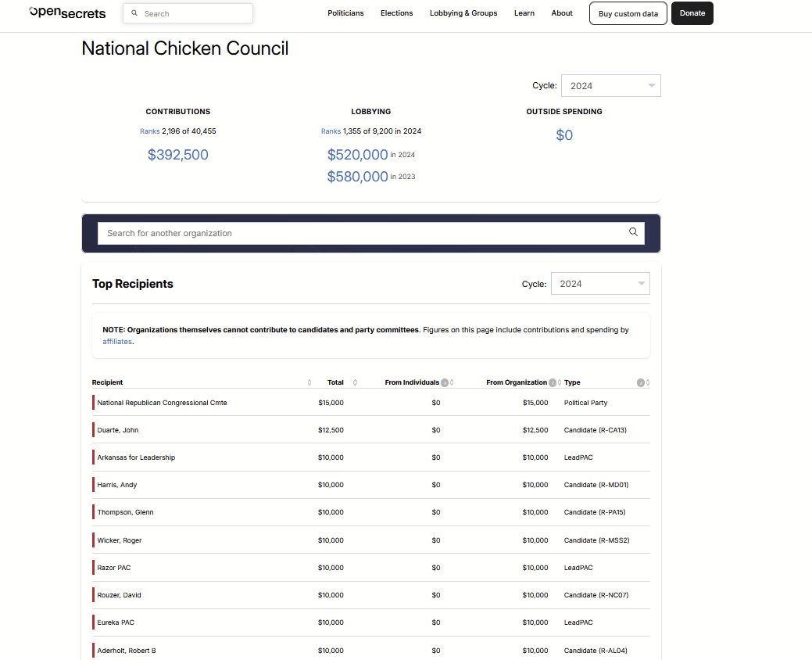Sort by From Individuals column arrows

pyautogui.click(x=452, y=382)
